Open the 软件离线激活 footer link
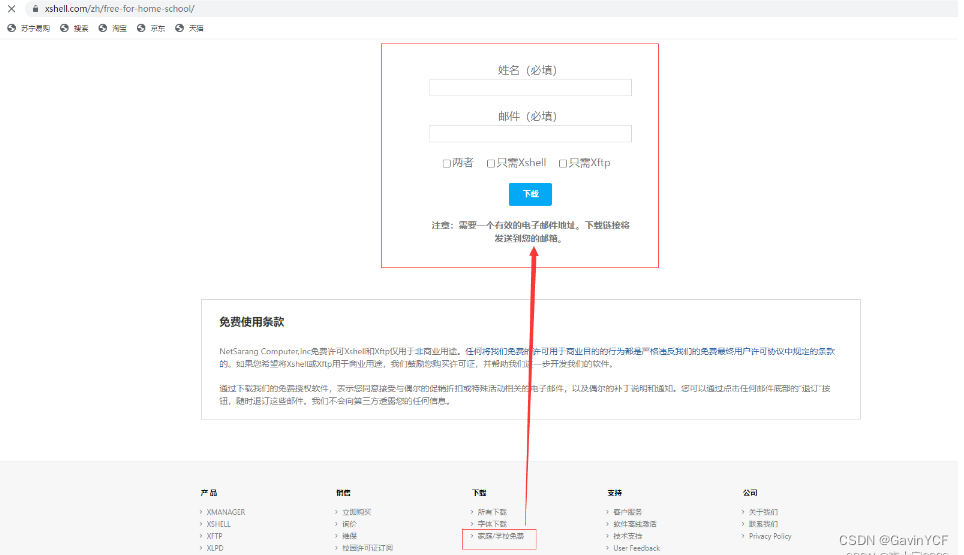The width and height of the screenshot is (964, 555). tap(634, 524)
